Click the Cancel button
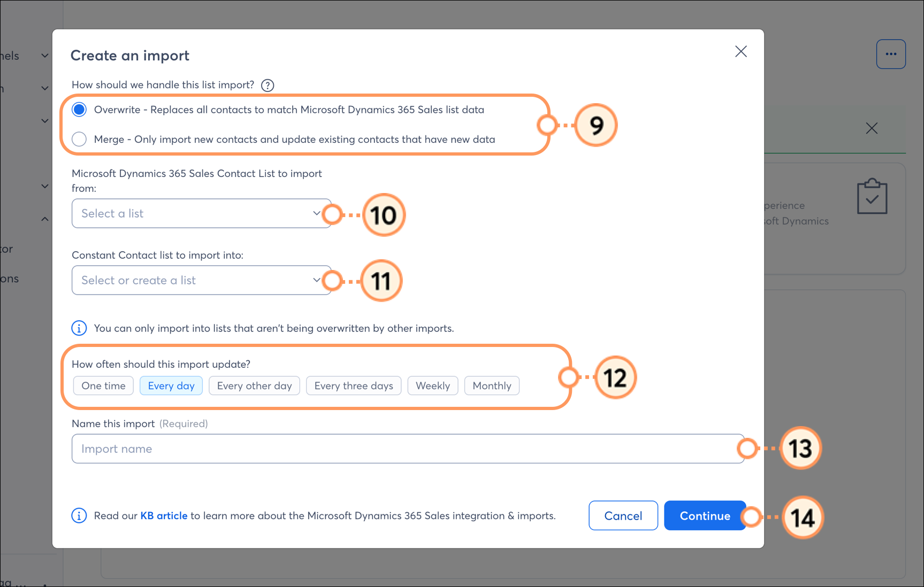 click(623, 515)
